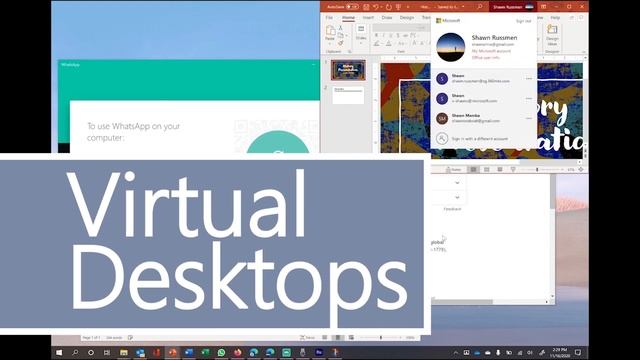Image resolution: width=640 pixels, height=360 pixels.
Task: Open PowerPoint taskbar icon
Action: coord(173,352)
